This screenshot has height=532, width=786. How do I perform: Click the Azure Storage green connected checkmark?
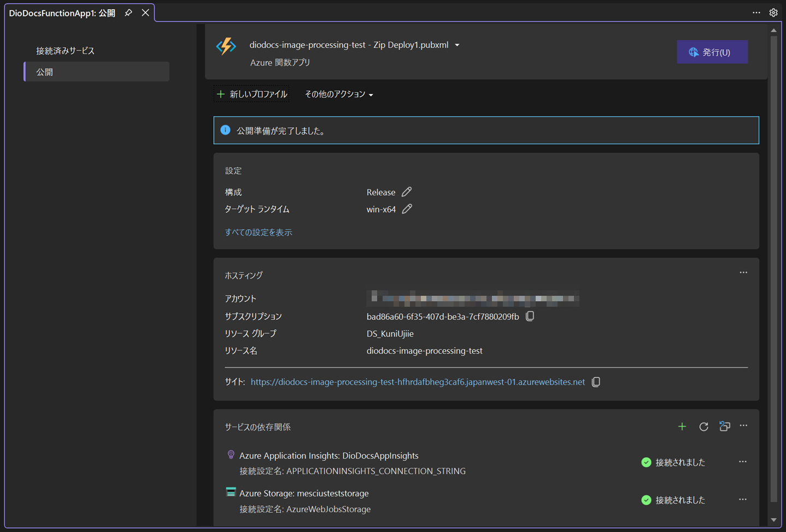tap(646, 500)
